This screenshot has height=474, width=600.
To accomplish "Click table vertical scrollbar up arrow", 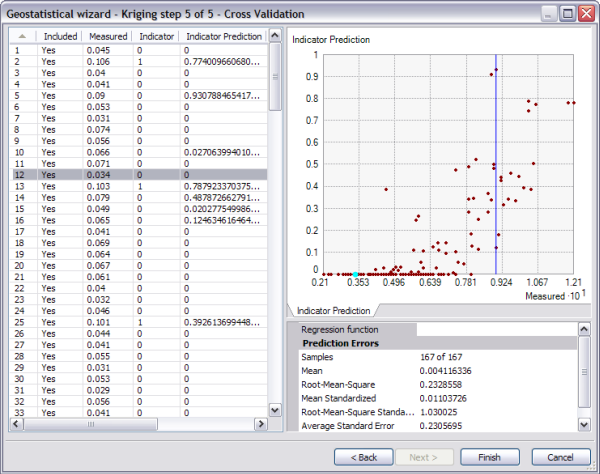I will (x=275, y=36).
